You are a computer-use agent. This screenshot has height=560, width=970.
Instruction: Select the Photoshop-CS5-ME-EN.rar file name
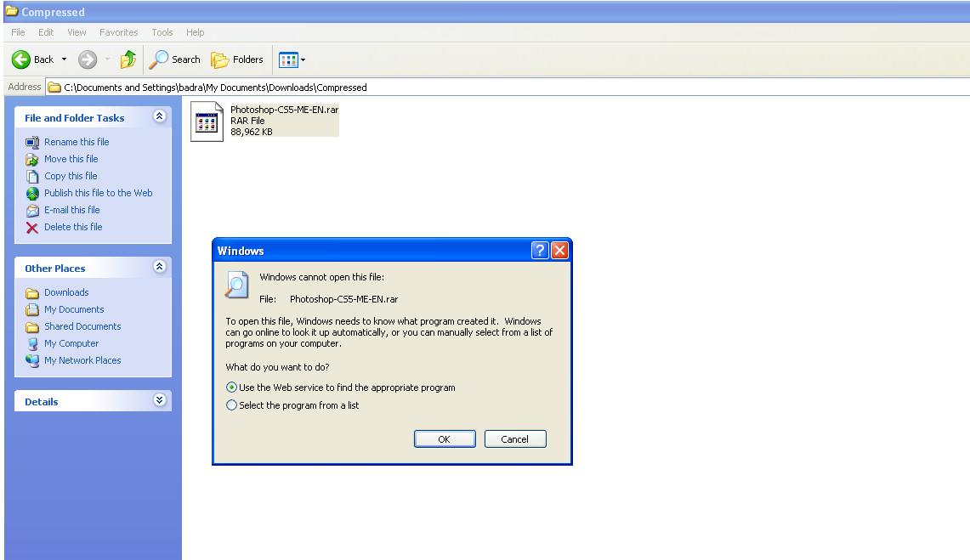click(285, 110)
